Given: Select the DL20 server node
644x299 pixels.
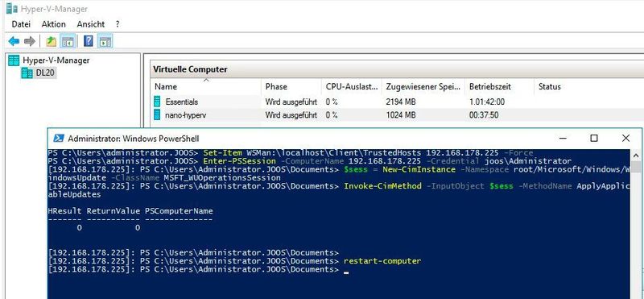Looking at the screenshot, I should [x=45, y=73].
